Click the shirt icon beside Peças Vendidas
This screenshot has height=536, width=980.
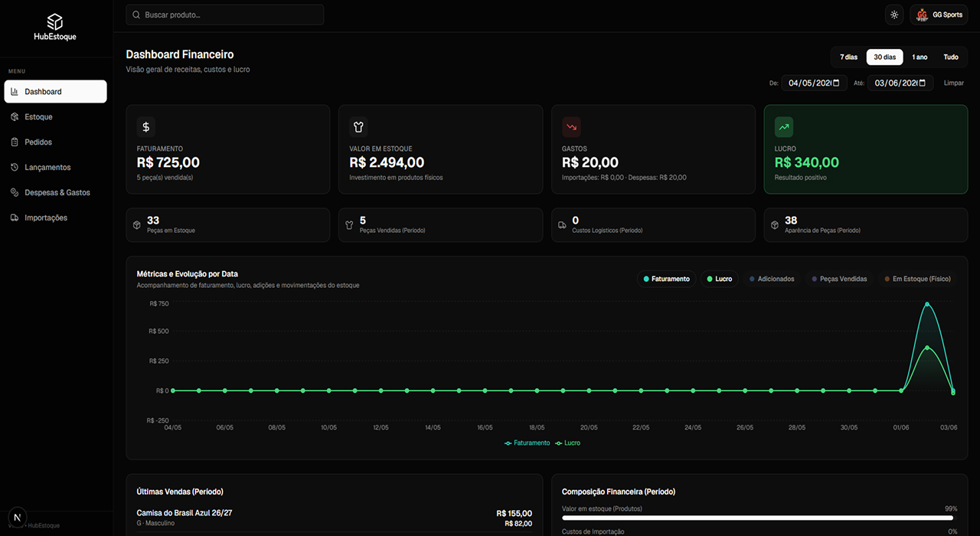(350, 225)
